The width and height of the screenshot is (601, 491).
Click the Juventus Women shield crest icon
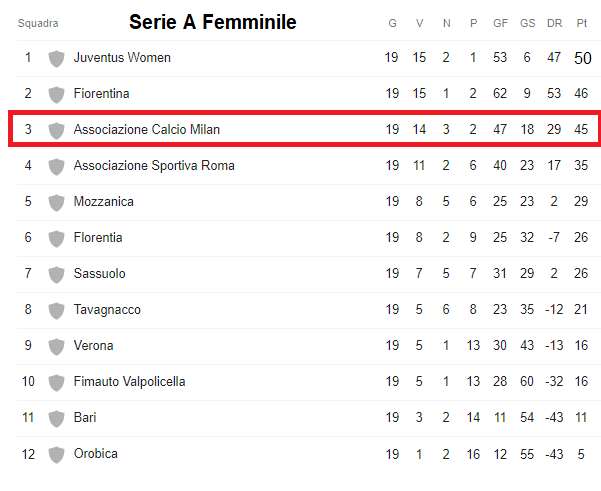click(x=56, y=58)
